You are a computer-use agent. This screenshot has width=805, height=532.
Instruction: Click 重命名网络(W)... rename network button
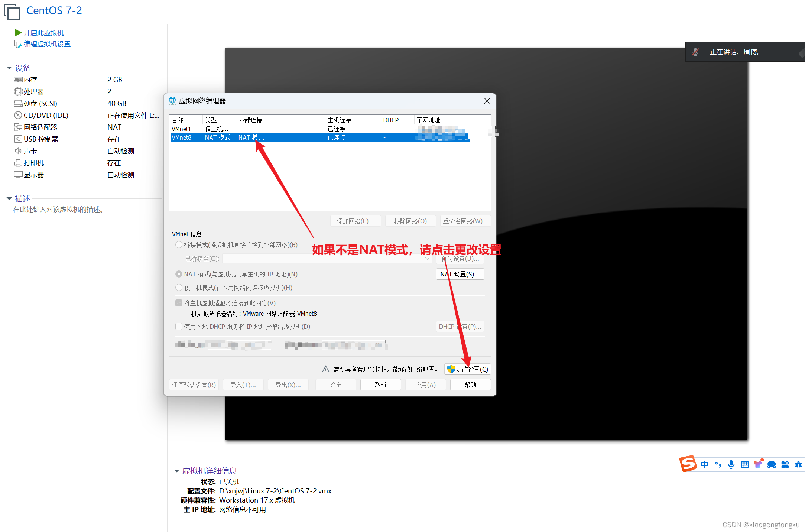pos(465,221)
